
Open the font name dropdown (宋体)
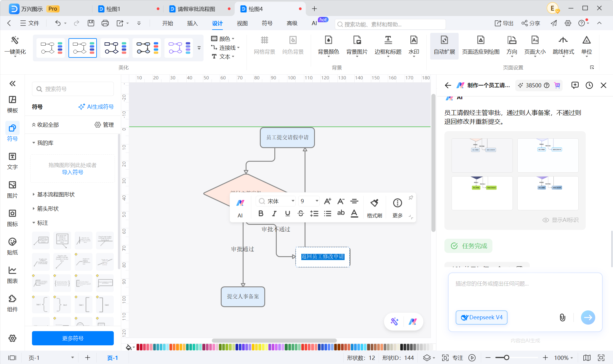[x=276, y=201]
